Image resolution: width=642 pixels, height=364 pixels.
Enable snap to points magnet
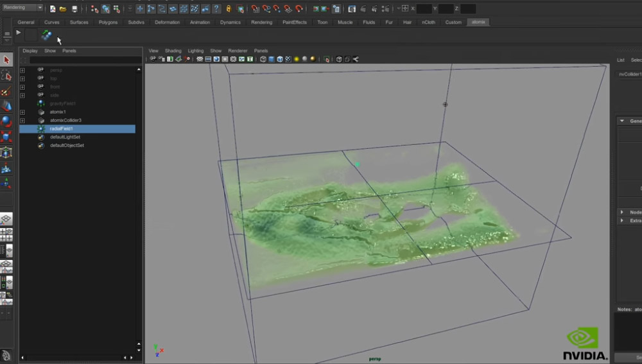(277, 8)
